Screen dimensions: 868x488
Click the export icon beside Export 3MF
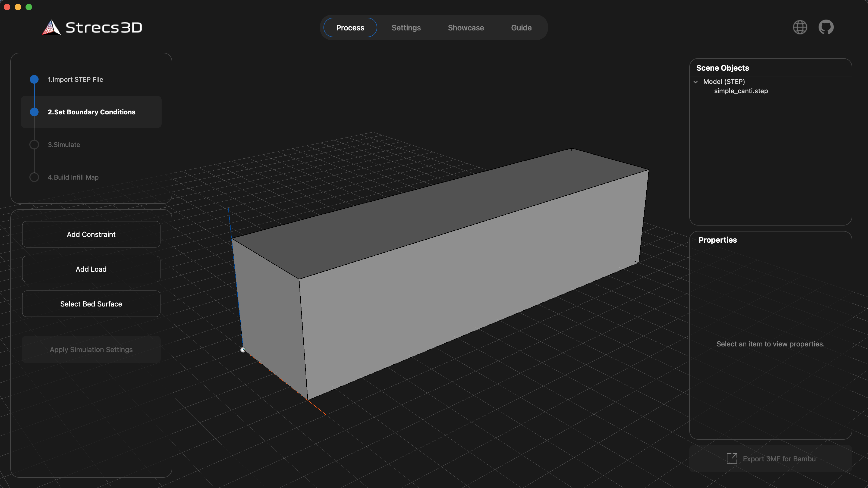732,458
